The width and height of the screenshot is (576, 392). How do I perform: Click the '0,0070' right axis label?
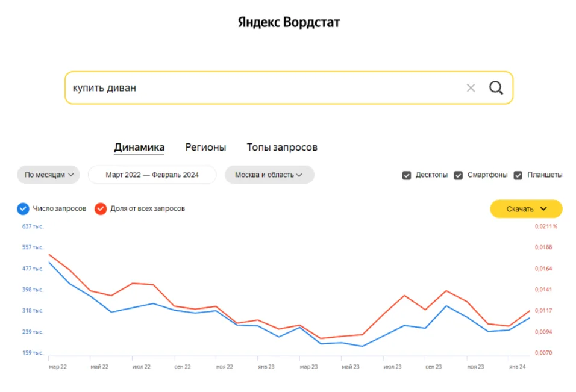tap(543, 353)
